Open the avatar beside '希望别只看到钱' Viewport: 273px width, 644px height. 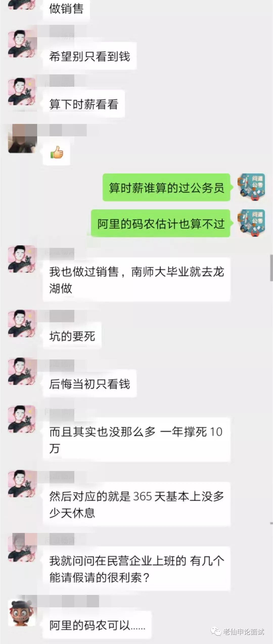22,44
